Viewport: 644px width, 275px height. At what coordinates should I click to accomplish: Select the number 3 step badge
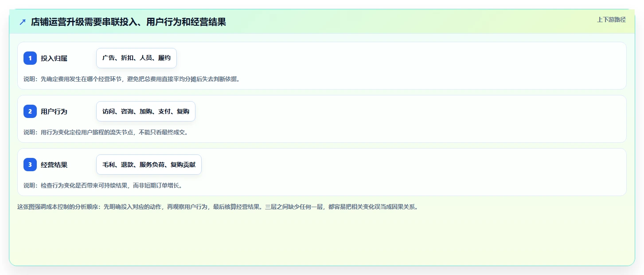click(30, 165)
